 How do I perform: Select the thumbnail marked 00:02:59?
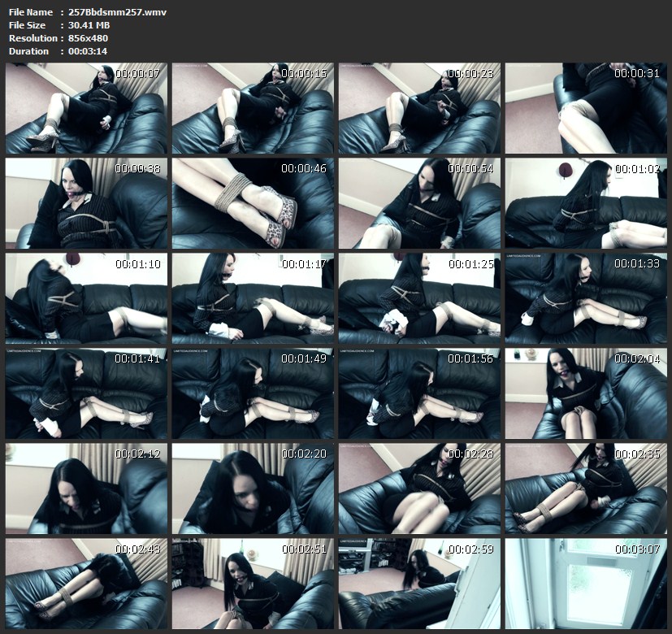pos(419,584)
